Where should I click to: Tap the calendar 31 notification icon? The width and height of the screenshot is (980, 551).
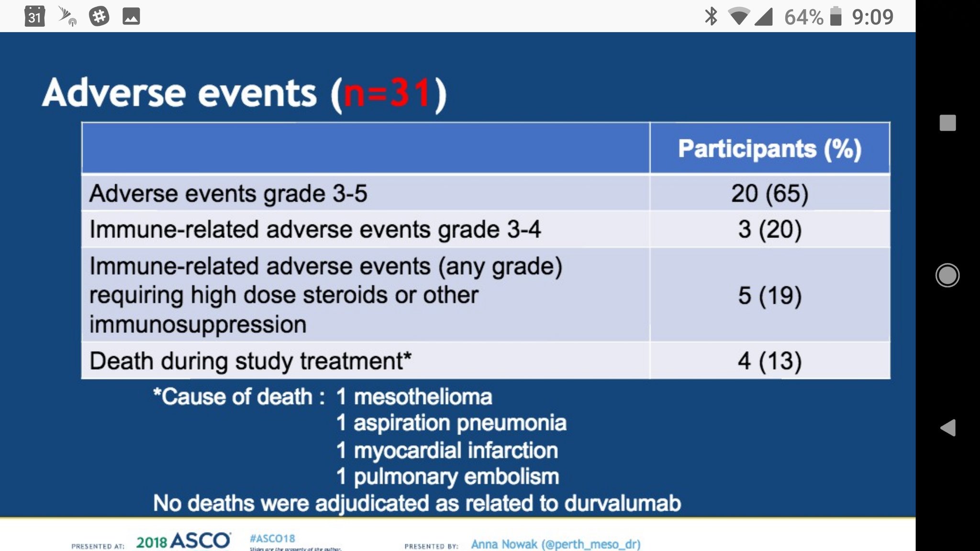click(x=34, y=16)
